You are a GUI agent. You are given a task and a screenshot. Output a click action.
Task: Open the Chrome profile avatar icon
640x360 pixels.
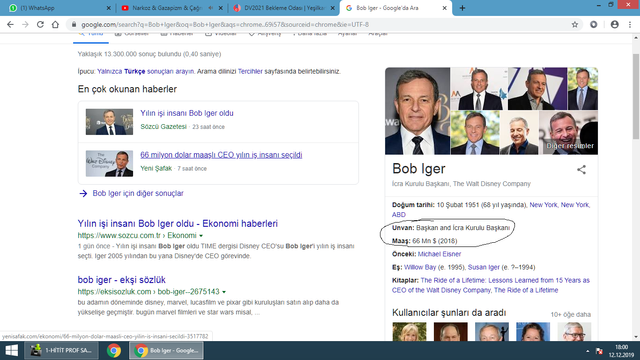[614, 24]
